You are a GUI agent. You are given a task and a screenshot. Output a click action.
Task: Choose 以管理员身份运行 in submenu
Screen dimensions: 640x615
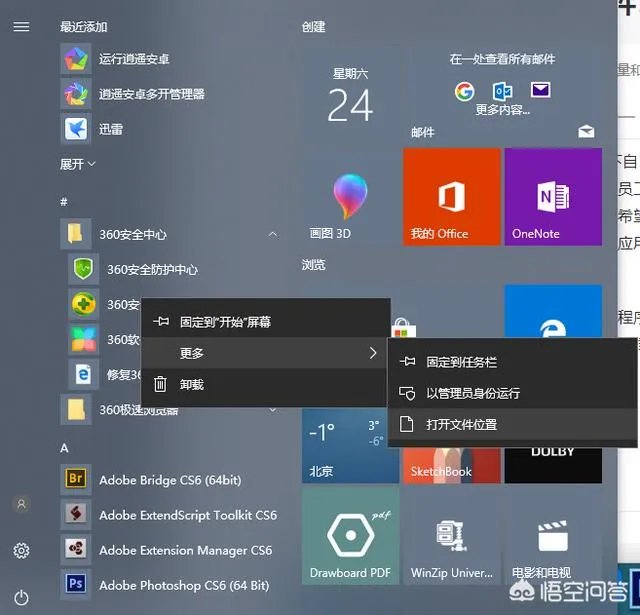(x=512, y=393)
